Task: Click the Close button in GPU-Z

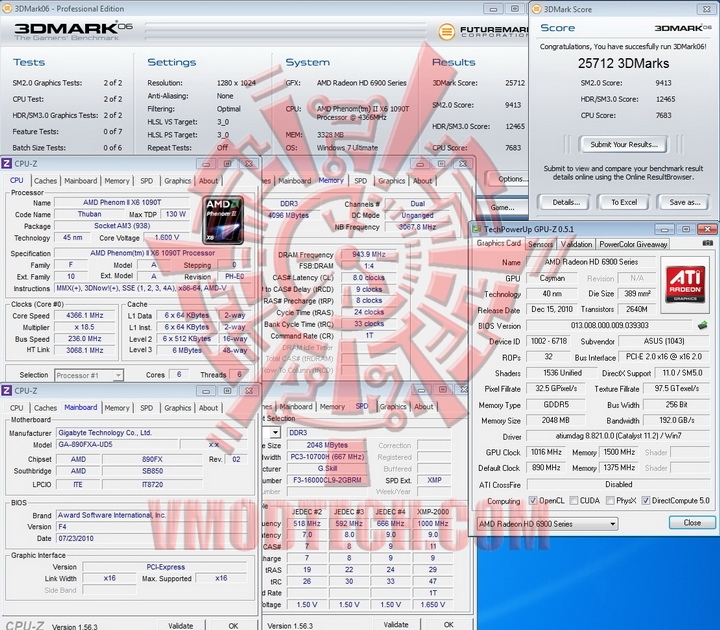Action: point(692,523)
